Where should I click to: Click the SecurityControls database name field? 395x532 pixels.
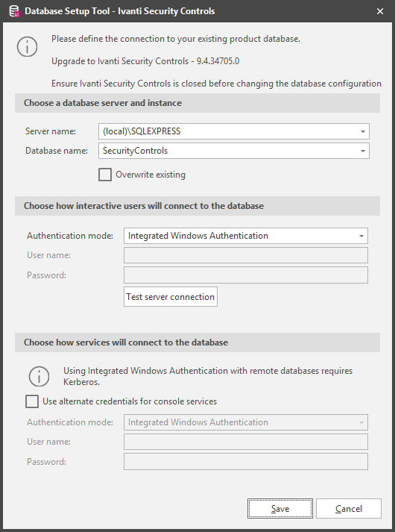[227, 151]
